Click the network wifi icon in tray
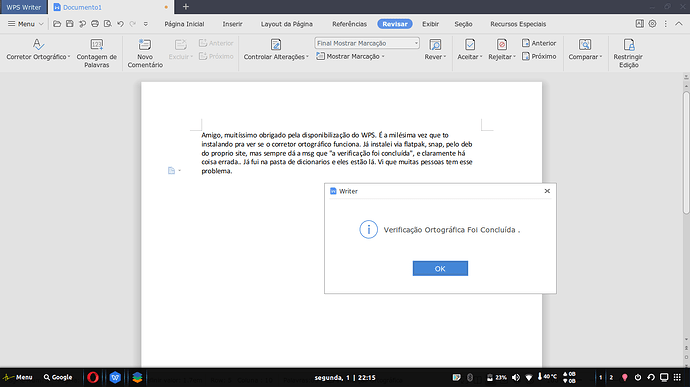 pyautogui.click(x=529, y=377)
